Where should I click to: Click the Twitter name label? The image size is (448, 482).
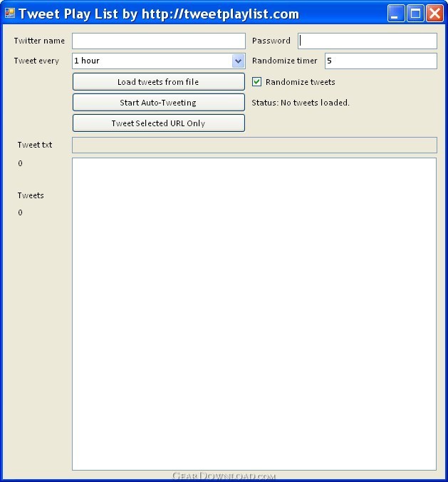click(x=39, y=41)
